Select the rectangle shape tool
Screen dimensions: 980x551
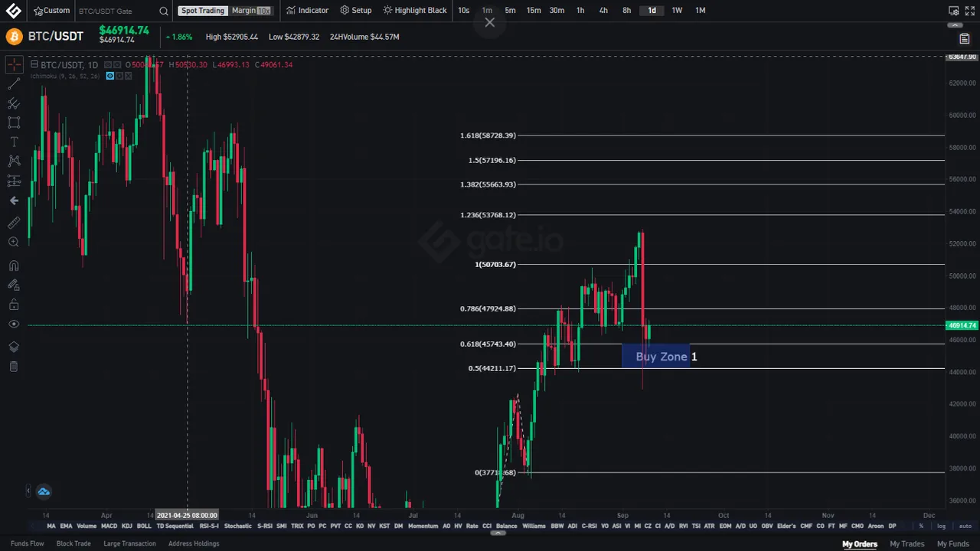[14, 122]
